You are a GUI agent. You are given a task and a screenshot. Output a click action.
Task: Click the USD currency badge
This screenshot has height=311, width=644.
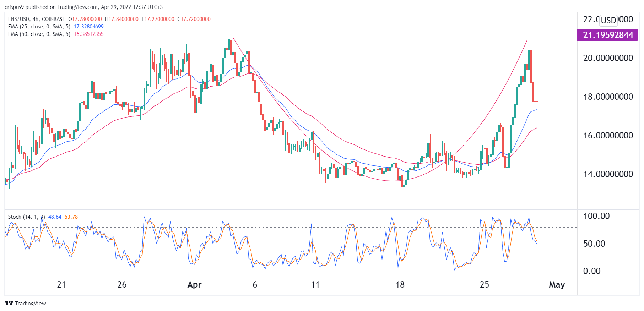tap(608, 20)
